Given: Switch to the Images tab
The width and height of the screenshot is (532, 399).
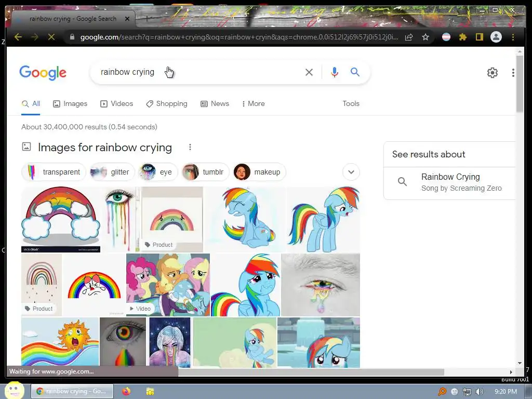Looking at the screenshot, I should click(x=70, y=104).
